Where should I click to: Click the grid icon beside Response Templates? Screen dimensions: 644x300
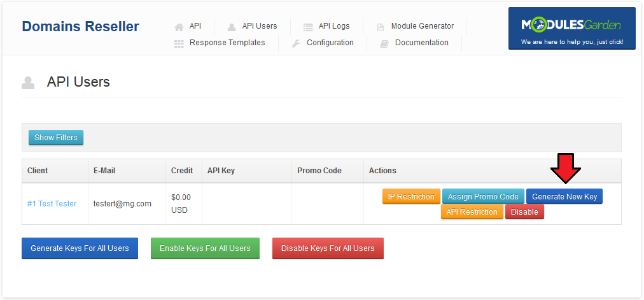click(179, 44)
